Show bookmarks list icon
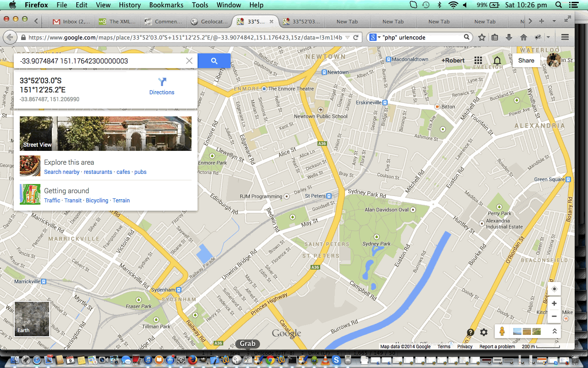The width and height of the screenshot is (588, 368). coord(495,37)
